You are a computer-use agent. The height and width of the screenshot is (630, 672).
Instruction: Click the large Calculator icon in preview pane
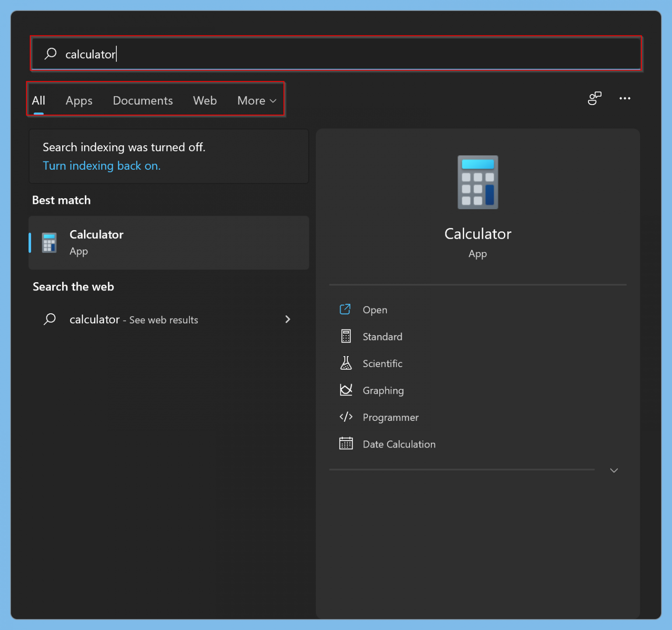click(478, 182)
